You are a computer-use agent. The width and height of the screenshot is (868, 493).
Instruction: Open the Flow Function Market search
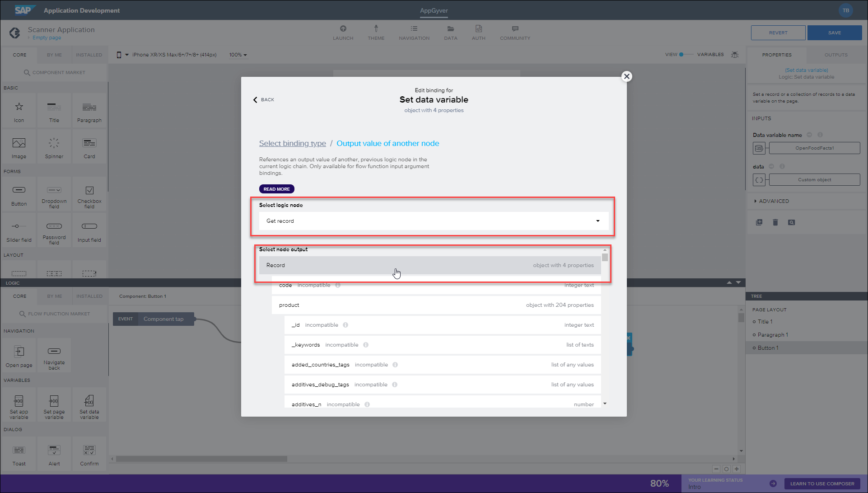pyautogui.click(x=54, y=314)
